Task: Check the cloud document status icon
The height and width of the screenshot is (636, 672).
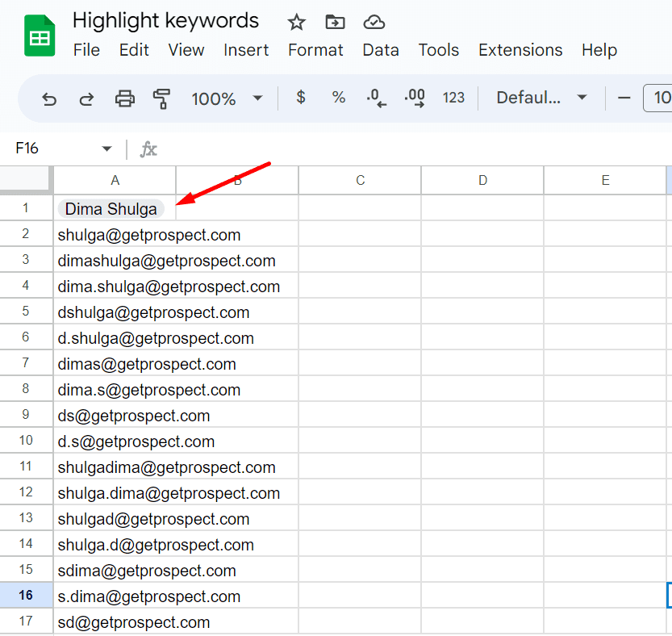Action: coord(374,22)
